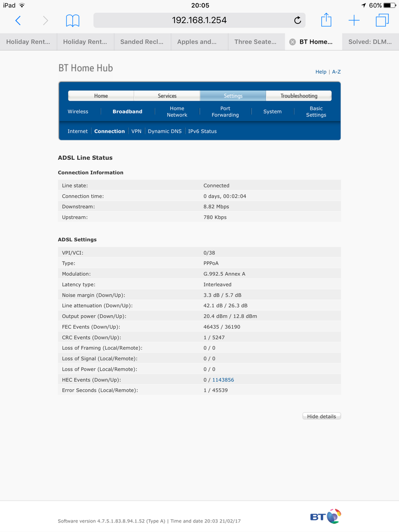Open the Connection submenu link
The width and height of the screenshot is (399, 532).
click(110, 132)
